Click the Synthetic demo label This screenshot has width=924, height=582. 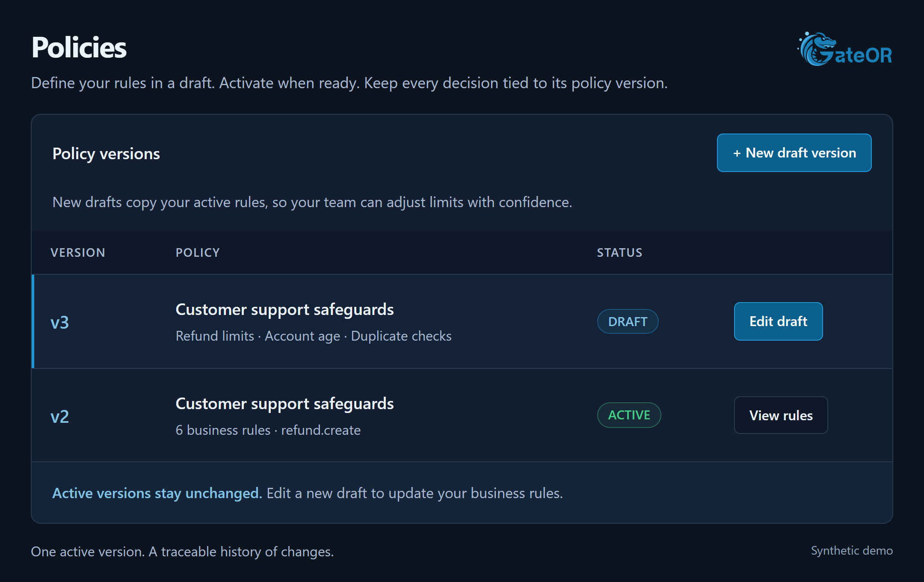pyautogui.click(x=852, y=550)
